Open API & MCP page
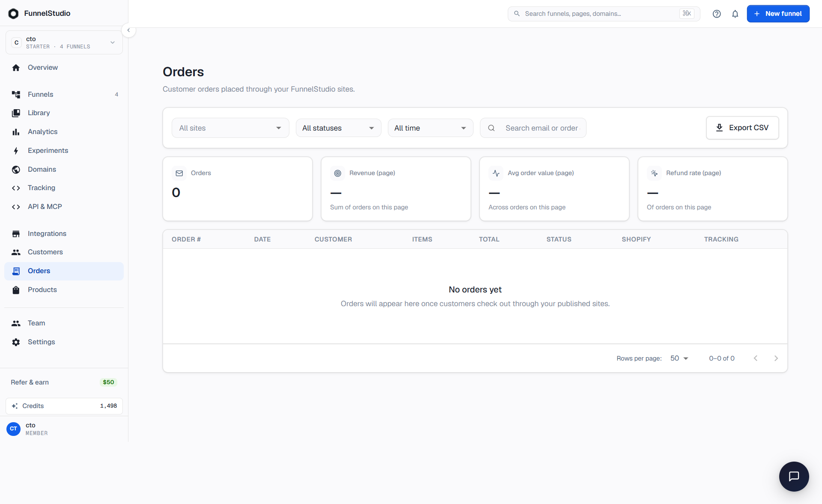The image size is (822, 504). (x=64, y=207)
